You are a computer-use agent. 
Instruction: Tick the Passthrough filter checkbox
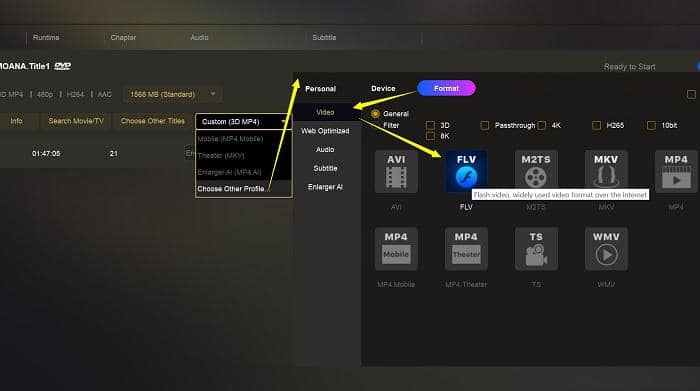[484, 125]
